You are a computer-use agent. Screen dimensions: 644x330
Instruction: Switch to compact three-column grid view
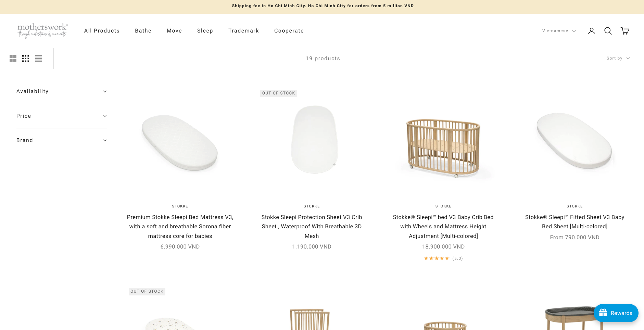tap(26, 59)
